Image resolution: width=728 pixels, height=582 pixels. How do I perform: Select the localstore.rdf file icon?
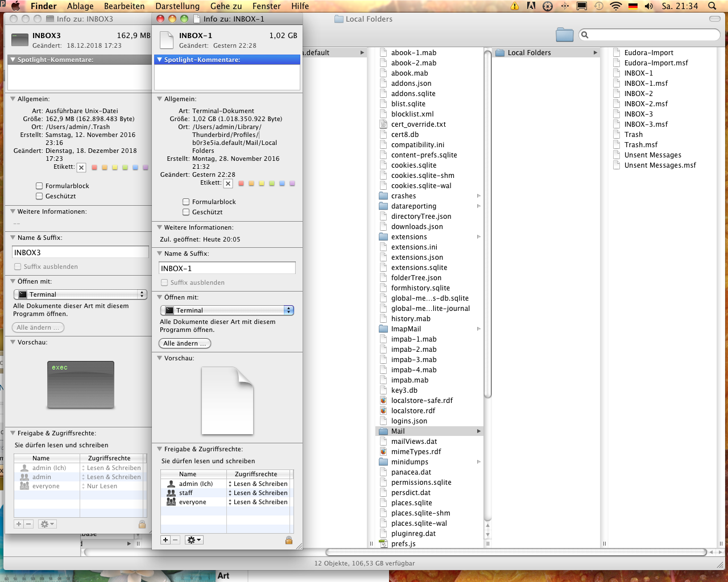coord(383,411)
